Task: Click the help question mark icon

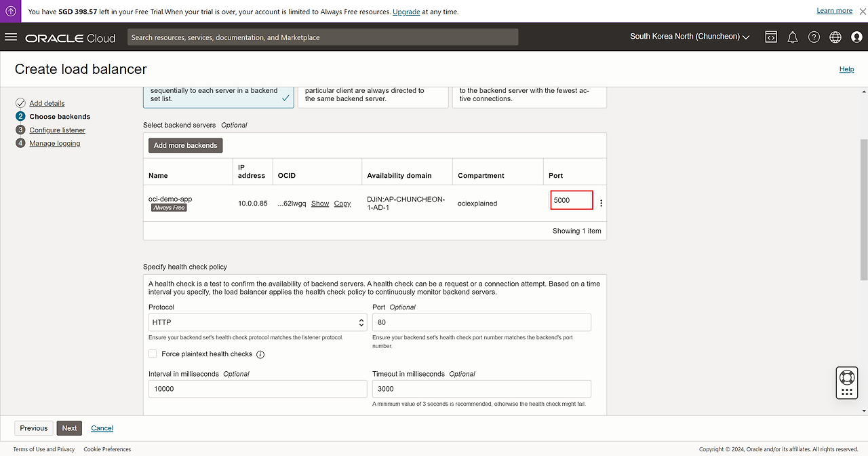Action: 814,37
